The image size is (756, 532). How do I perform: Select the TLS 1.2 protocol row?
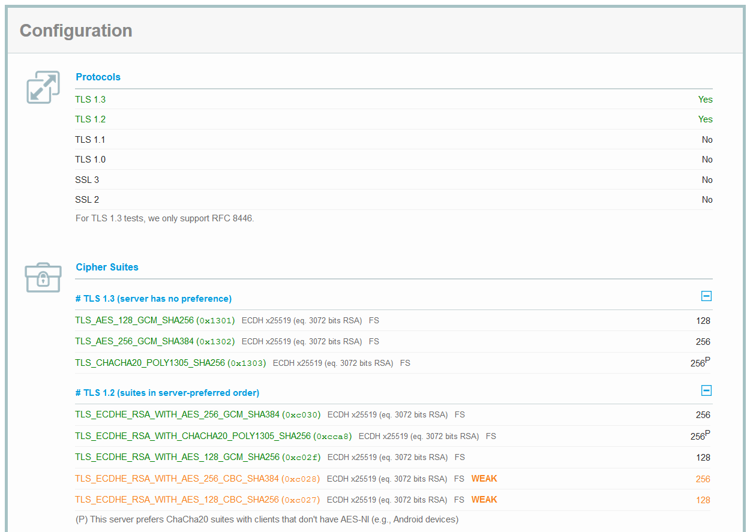[91, 119]
